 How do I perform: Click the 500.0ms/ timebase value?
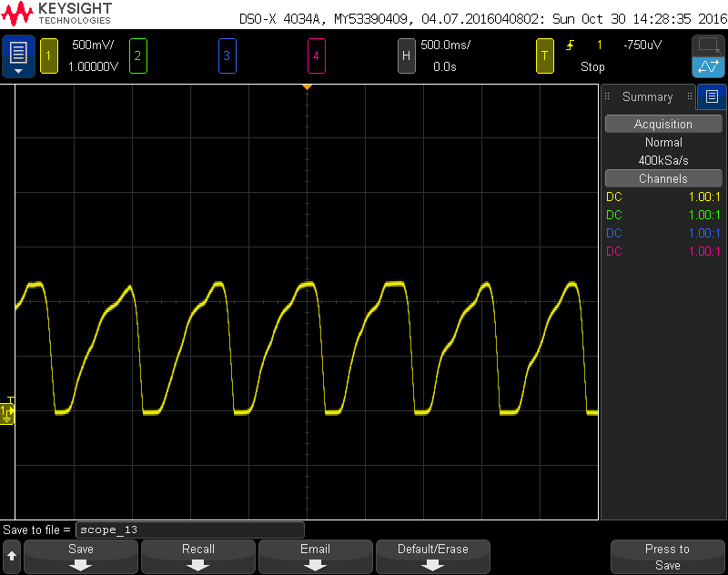pyautogui.click(x=445, y=45)
